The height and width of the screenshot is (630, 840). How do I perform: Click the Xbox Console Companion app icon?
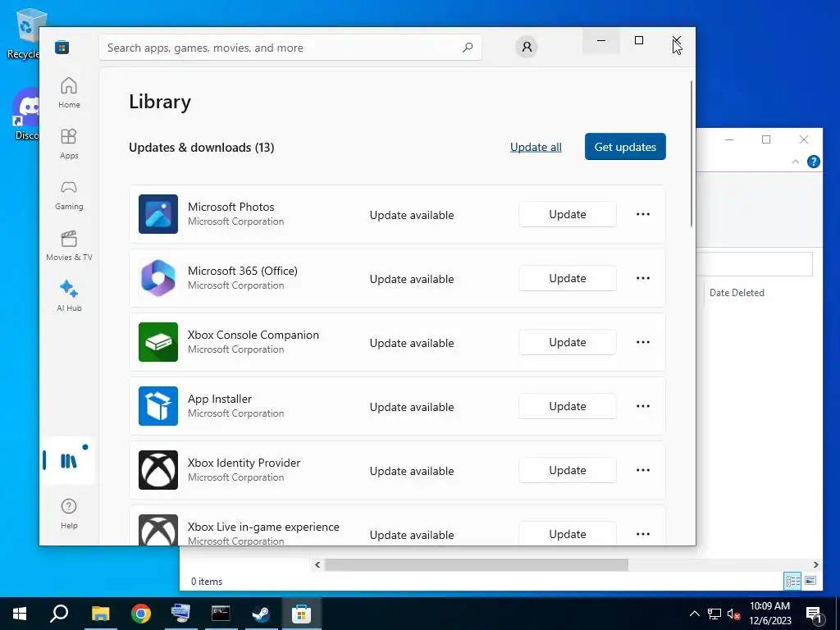tap(158, 342)
